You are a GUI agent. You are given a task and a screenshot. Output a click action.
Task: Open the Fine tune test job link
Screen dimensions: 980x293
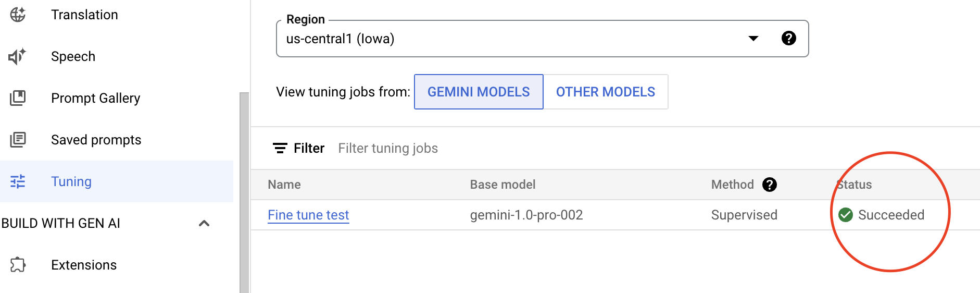(x=308, y=215)
